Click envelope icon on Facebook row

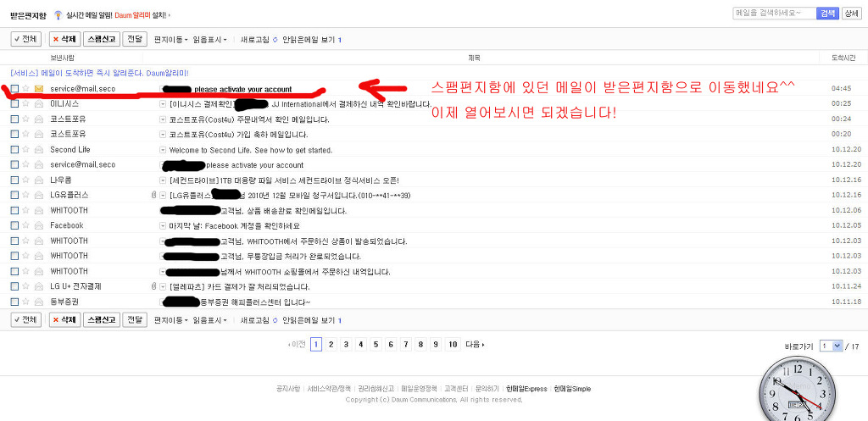(39, 225)
